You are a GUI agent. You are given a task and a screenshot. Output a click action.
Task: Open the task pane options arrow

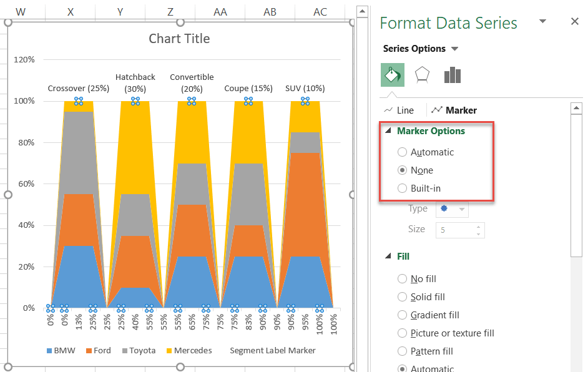pos(542,21)
